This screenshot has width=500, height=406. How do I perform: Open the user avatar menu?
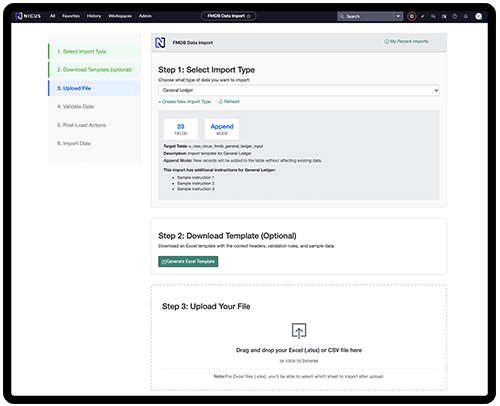(x=479, y=16)
